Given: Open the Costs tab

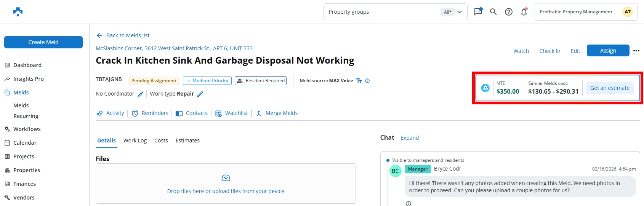Looking at the screenshot, I should 161,141.
